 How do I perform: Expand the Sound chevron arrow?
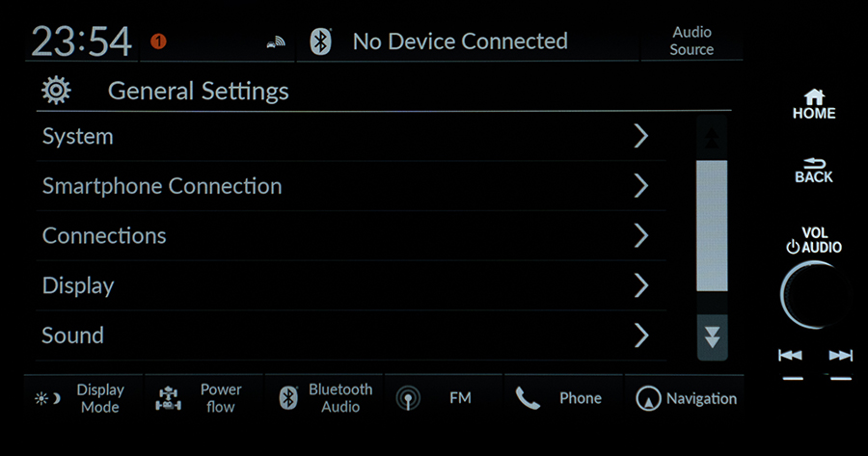click(641, 335)
